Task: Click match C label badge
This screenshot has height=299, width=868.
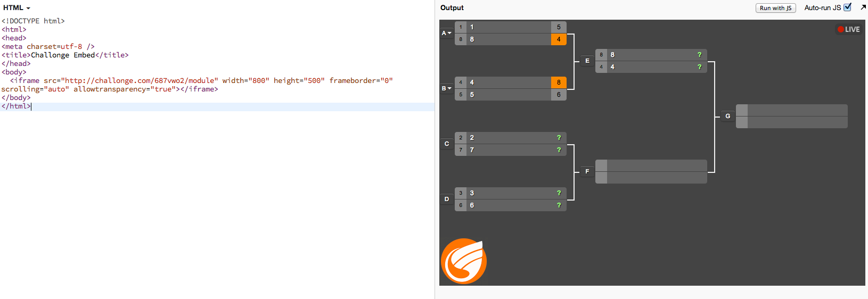Action: [447, 144]
